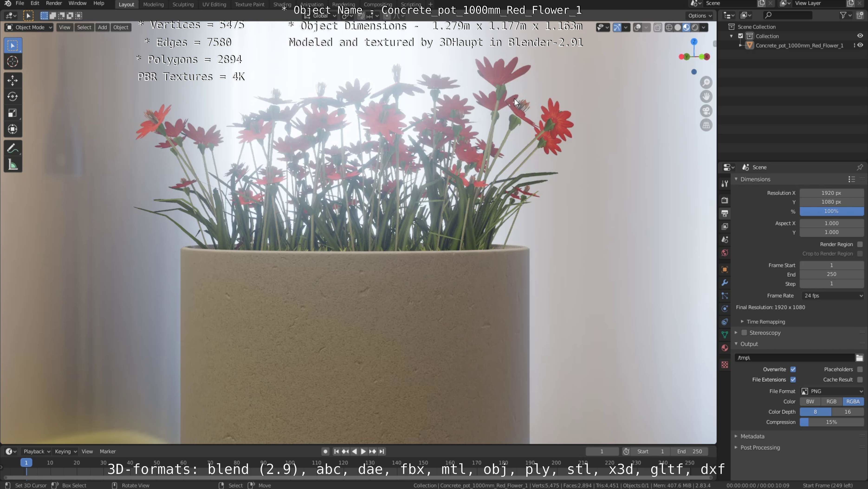Click the viewport zoom magnifier icon
This screenshot has width=868, height=489.
(706, 83)
